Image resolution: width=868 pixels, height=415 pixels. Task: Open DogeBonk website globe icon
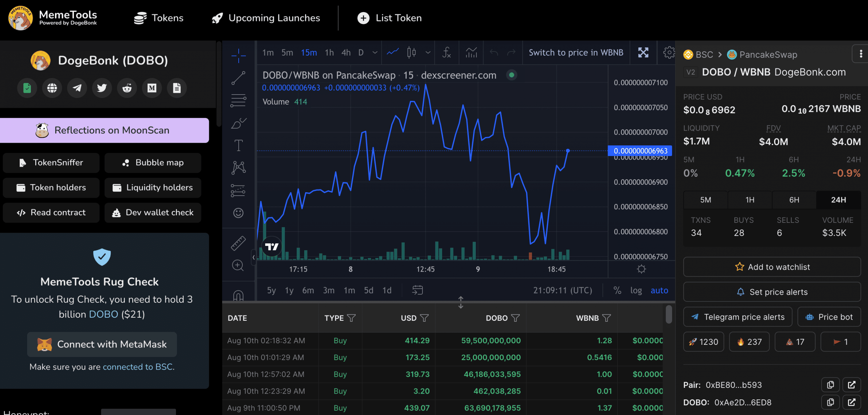pos(52,88)
